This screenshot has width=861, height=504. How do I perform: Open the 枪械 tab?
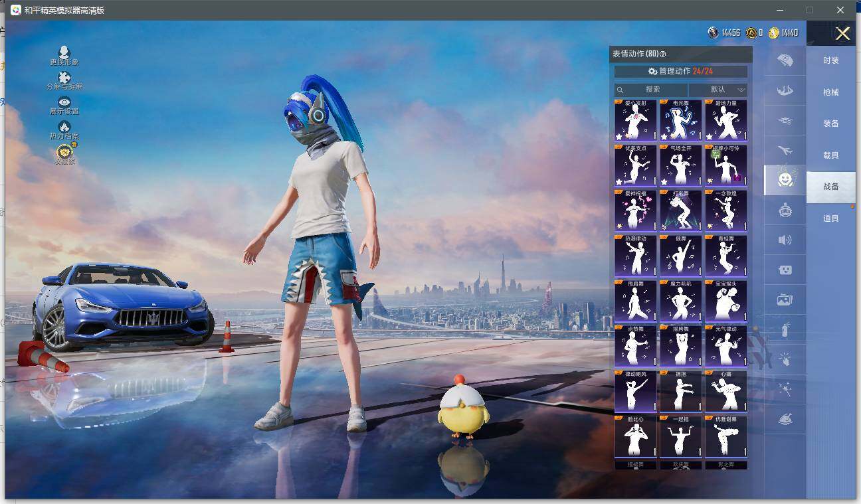pyautogui.click(x=831, y=92)
